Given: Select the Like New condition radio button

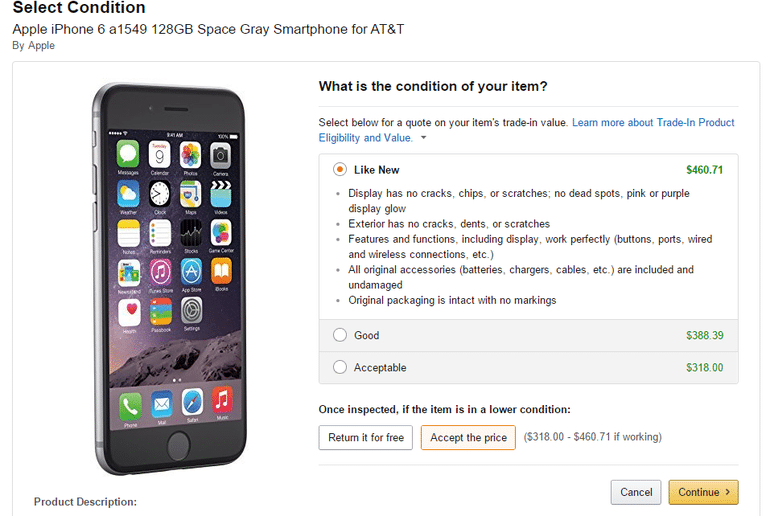Looking at the screenshot, I should [340, 169].
